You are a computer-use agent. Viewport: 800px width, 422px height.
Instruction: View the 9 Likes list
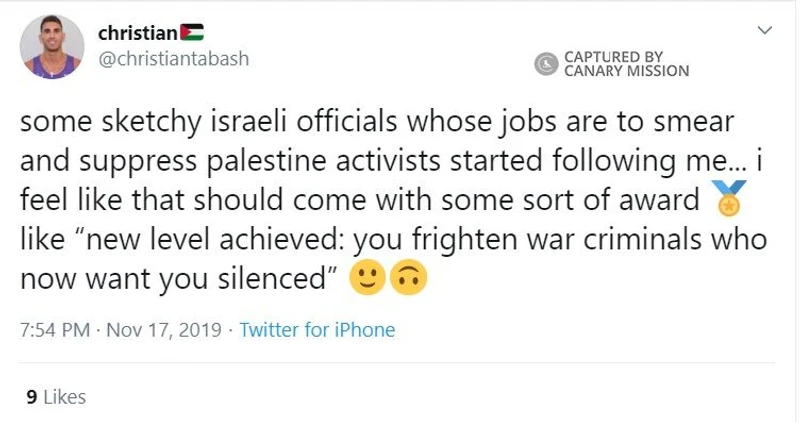56,397
